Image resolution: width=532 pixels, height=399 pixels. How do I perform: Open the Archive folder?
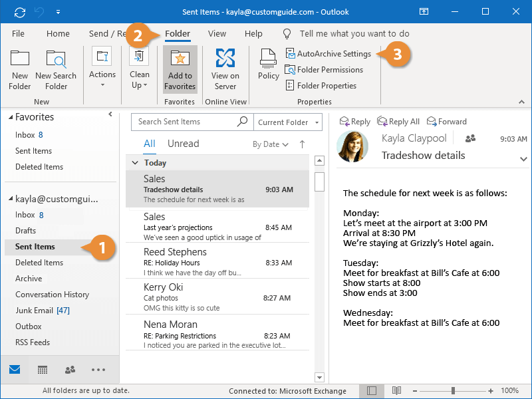pos(29,279)
